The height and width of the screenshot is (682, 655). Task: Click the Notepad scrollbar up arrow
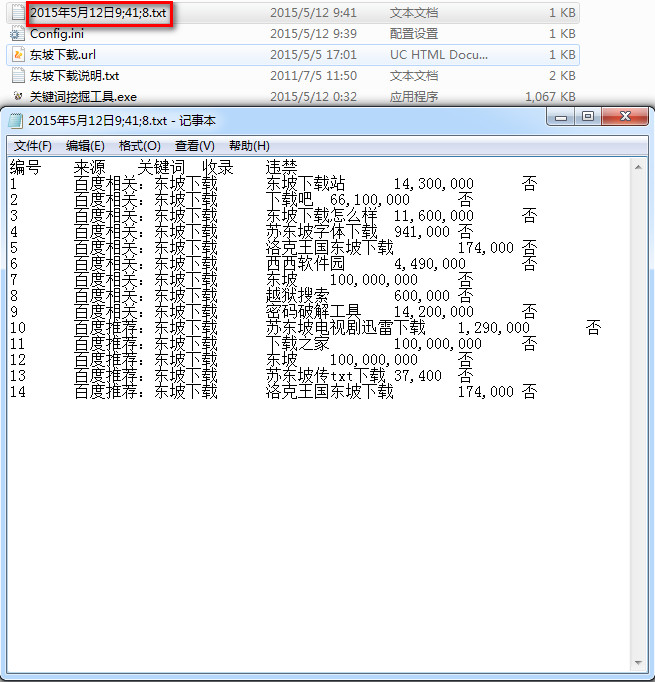click(x=638, y=167)
